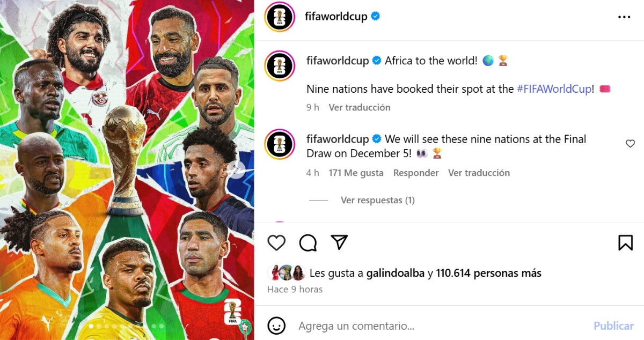Image resolution: width=644 pixels, height=340 pixels.
Task: Open the three-dot more options menu
Action: (624, 17)
